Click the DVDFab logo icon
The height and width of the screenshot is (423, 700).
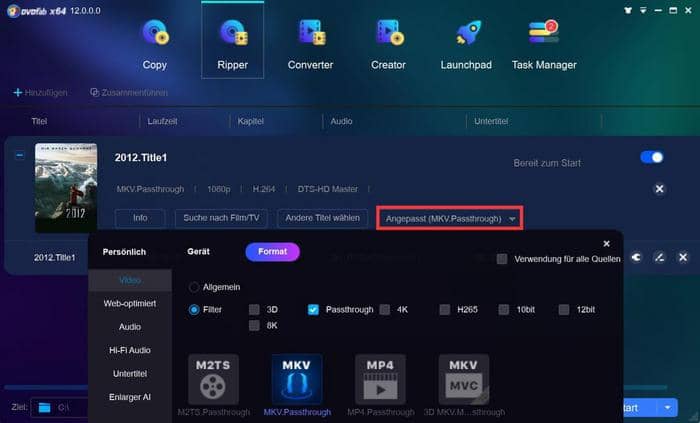[12, 10]
